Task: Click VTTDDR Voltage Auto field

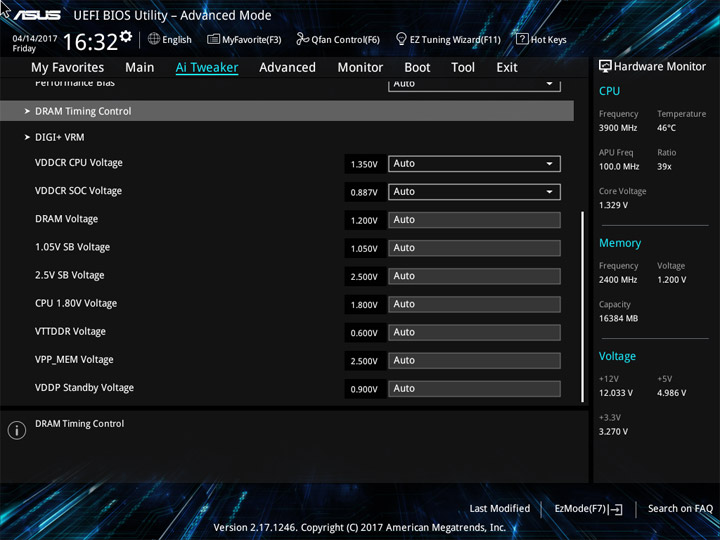Action: pos(474,332)
